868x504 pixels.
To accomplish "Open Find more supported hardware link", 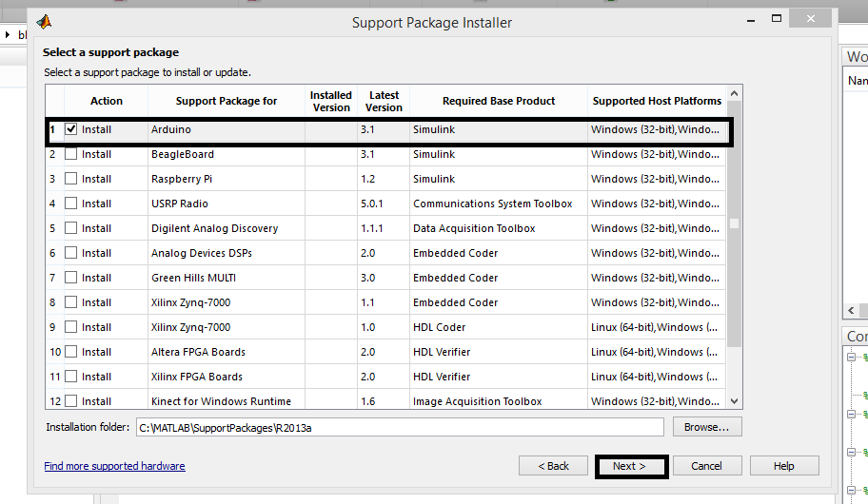I will (x=114, y=466).
